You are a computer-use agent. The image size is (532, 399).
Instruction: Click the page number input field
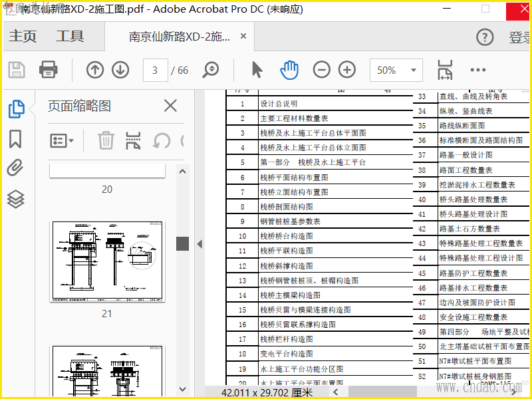tap(156, 70)
